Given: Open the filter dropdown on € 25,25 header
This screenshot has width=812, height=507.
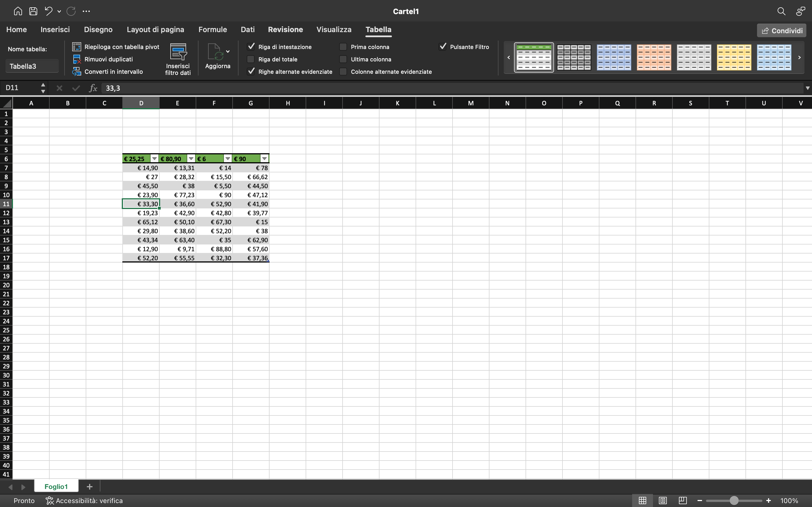Looking at the screenshot, I should [x=154, y=158].
